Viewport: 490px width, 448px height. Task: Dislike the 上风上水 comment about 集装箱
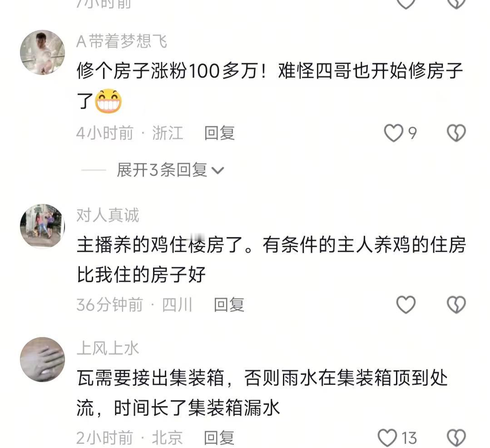456,438
